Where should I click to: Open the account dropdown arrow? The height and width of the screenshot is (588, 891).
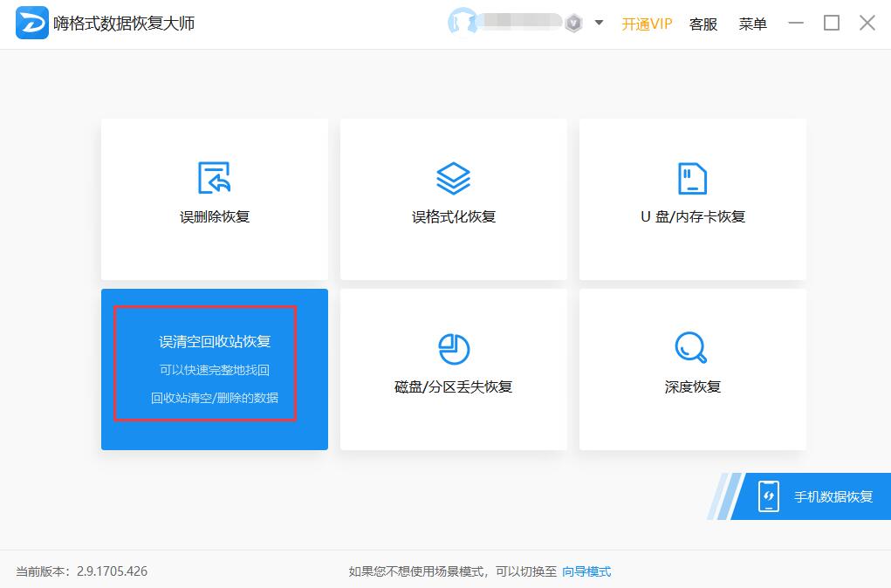pos(599,24)
